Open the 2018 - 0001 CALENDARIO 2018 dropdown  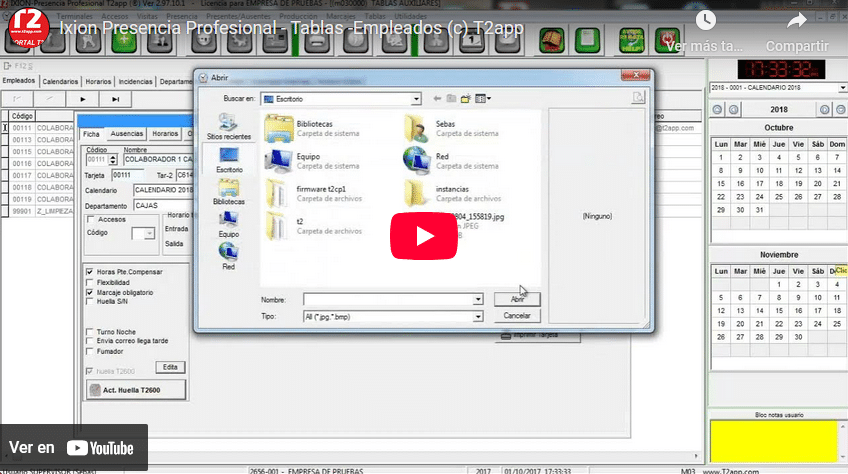pos(843,88)
